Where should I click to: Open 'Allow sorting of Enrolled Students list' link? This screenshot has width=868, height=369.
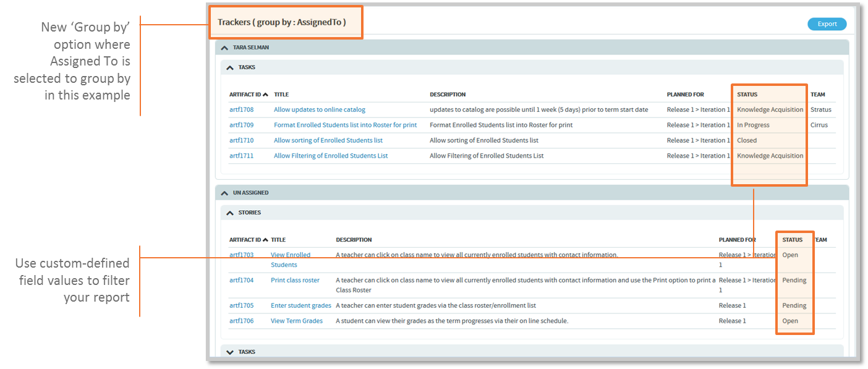328,140
